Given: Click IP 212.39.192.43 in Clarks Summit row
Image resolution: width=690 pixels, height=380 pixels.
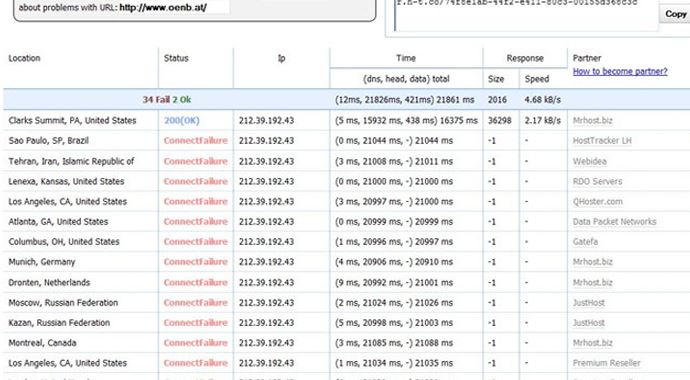Looking at the screenshot, I should click(x=266, y=121).
